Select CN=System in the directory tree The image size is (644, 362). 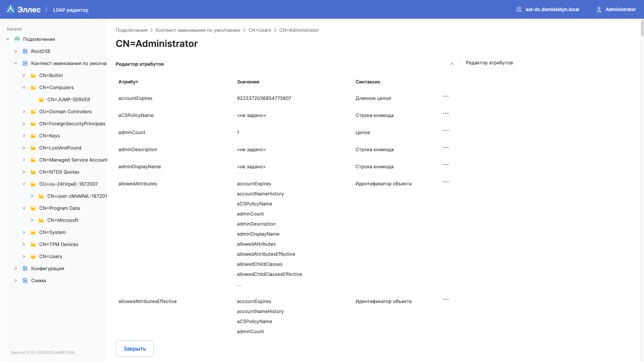[52, 232]
